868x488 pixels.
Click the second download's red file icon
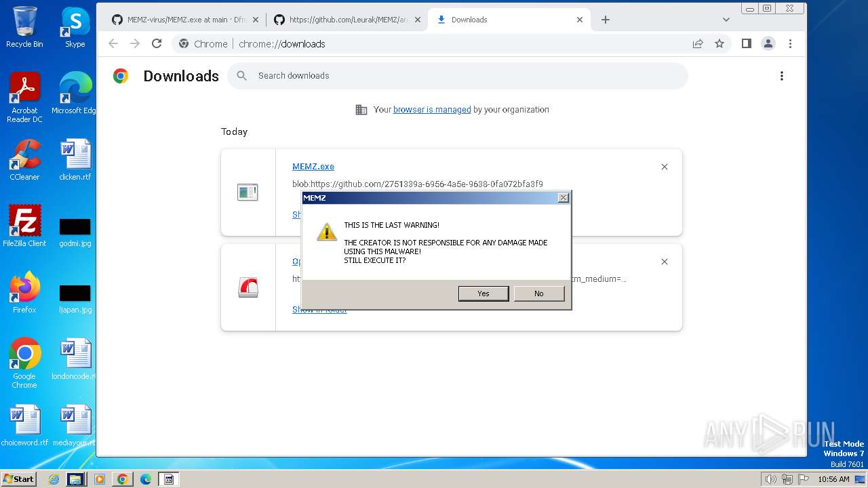pos(248,287)
